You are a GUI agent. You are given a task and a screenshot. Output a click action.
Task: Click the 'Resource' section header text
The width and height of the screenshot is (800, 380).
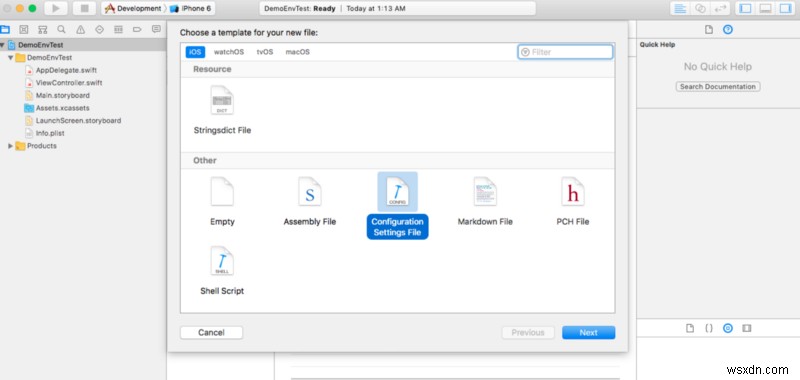[212, 69]
